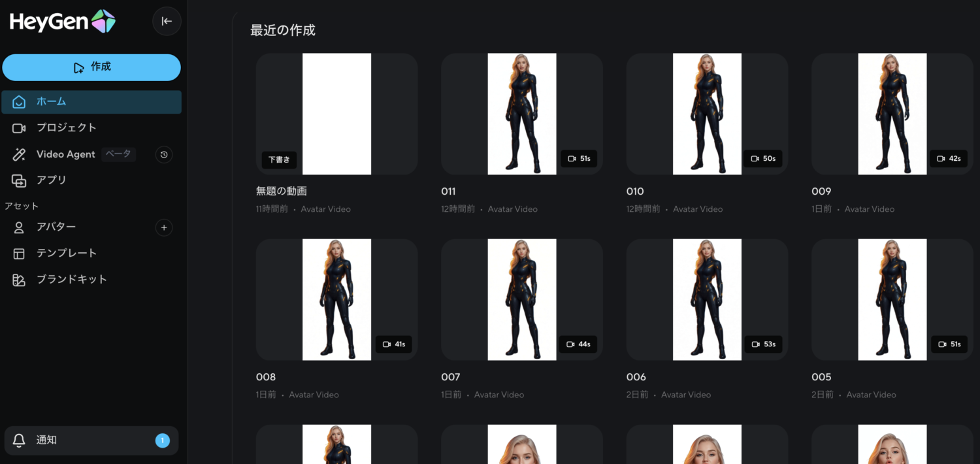
Task: Open プロジェクト in the sidebar
Action: click(x=66, y=128)
